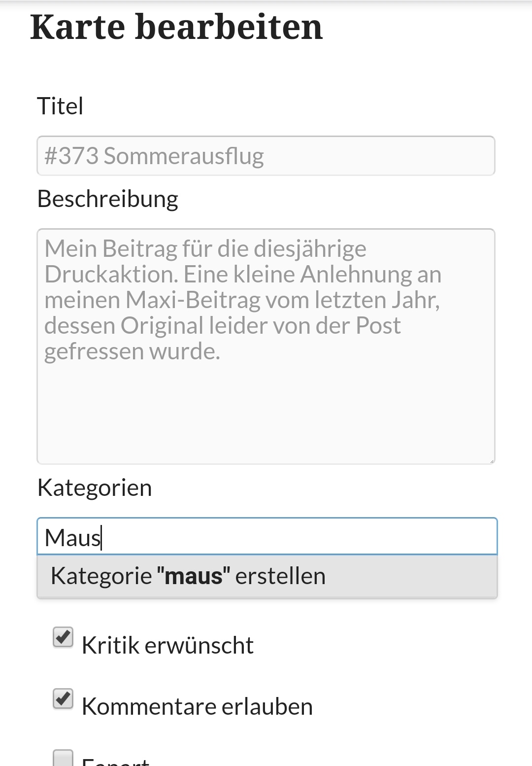Click the "Kategorien" field label
Image resolution: width=532 pixels, height=766 pixels.
95,488
